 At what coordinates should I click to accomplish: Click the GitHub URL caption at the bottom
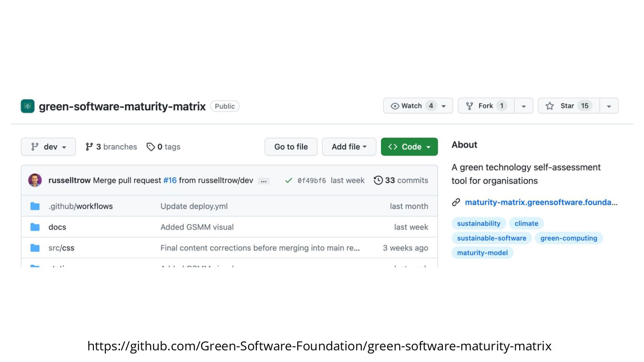pos(319,346)
